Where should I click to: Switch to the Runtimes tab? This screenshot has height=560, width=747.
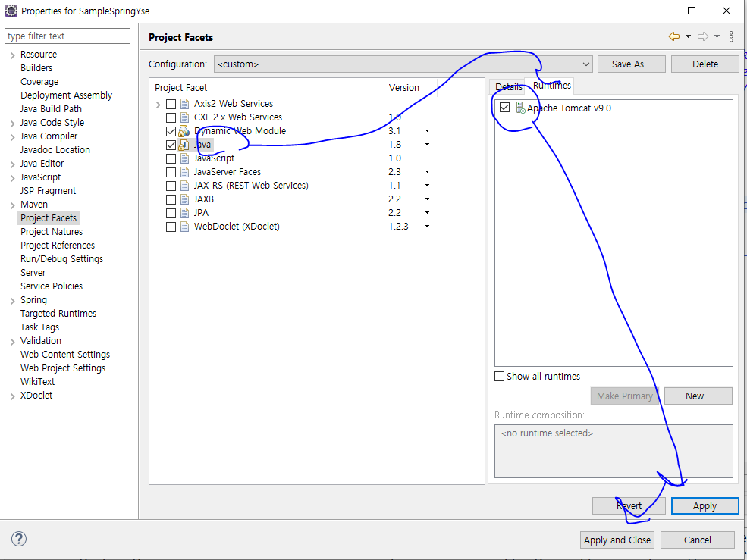tap(551, 85)
